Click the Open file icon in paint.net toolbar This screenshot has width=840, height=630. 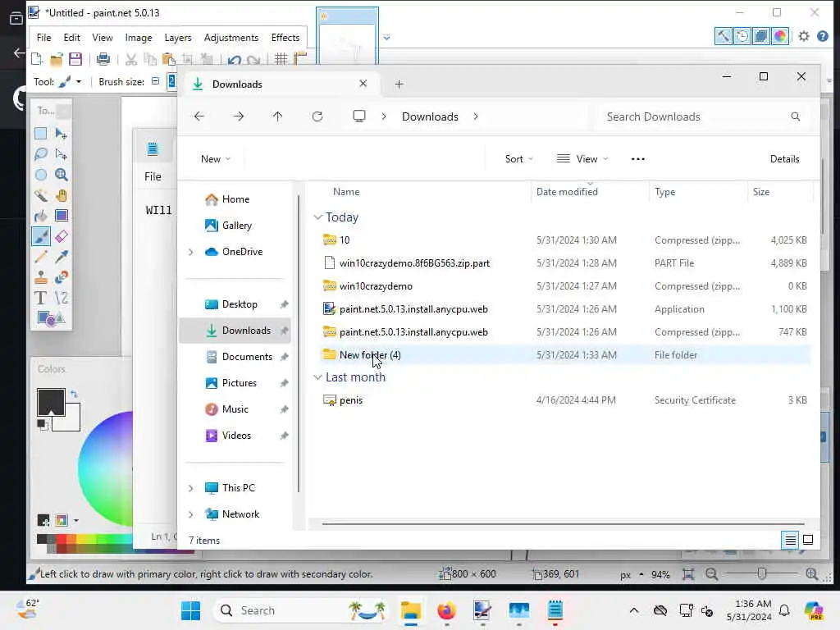(57, 59)
